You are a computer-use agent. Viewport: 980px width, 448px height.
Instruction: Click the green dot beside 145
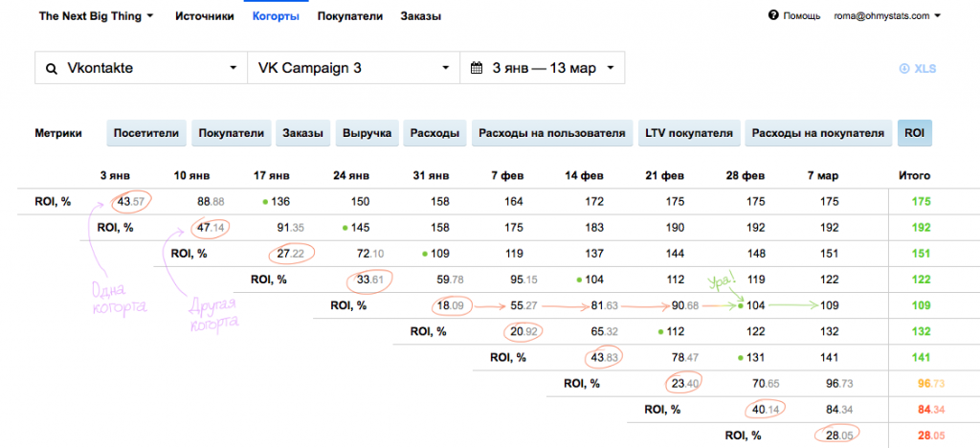[345, 228]
